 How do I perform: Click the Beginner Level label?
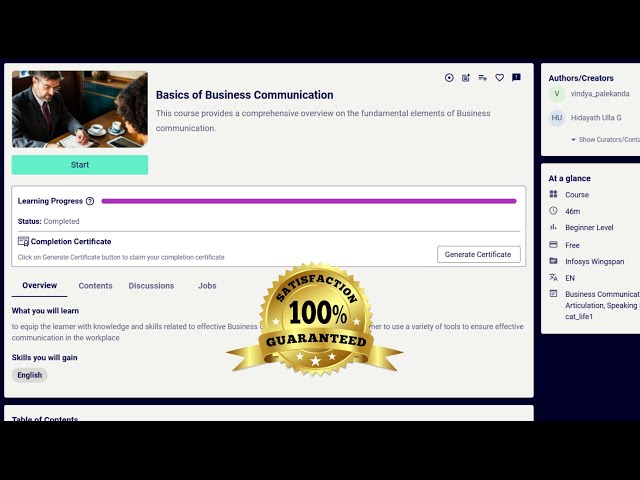[589, 228]
